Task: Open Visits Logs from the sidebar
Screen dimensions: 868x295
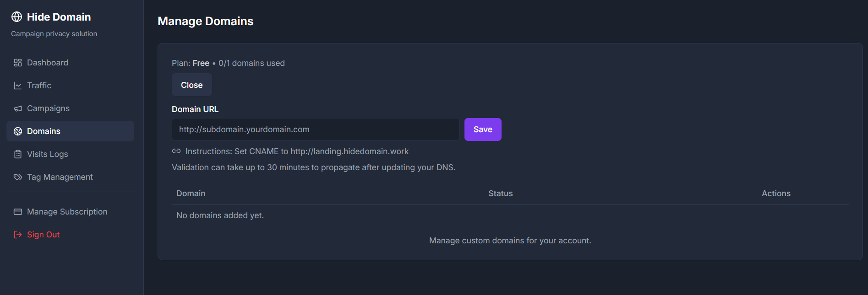Action: (x=70, y=154)
